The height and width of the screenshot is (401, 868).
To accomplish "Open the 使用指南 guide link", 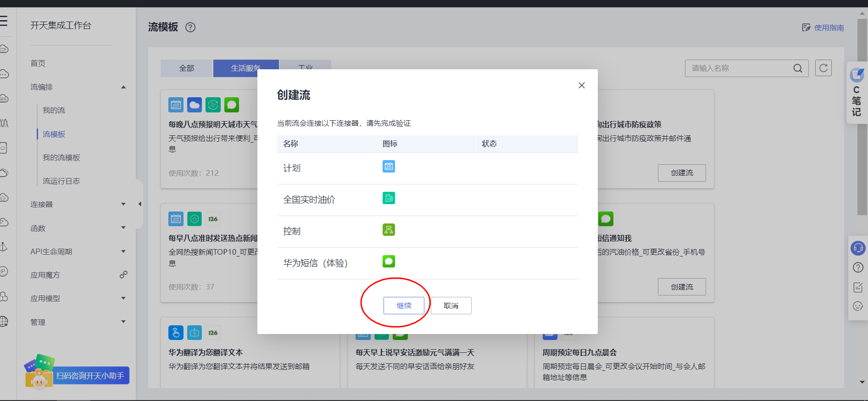I will [823, 28].
